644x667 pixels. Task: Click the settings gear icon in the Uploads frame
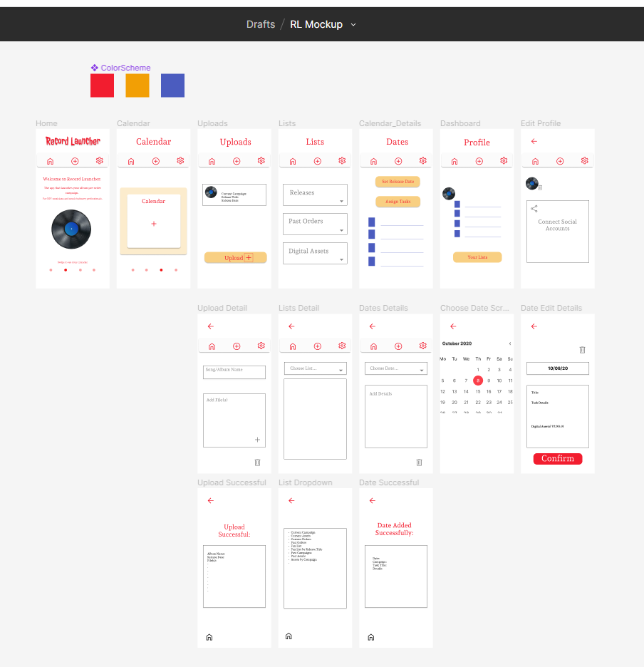coord(261,161)
